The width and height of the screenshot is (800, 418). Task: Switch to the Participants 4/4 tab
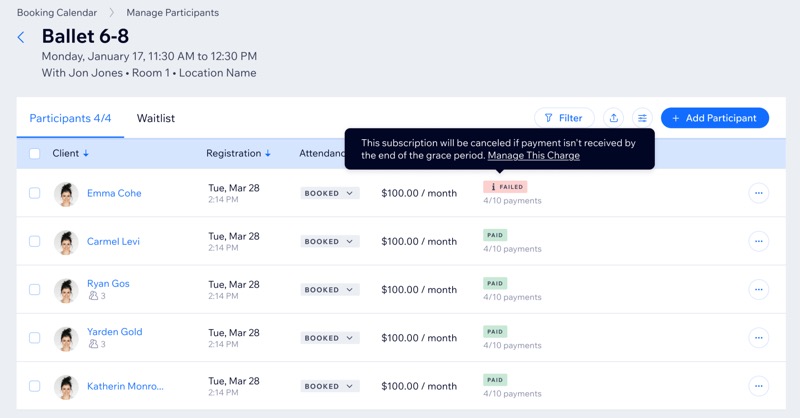70,118
